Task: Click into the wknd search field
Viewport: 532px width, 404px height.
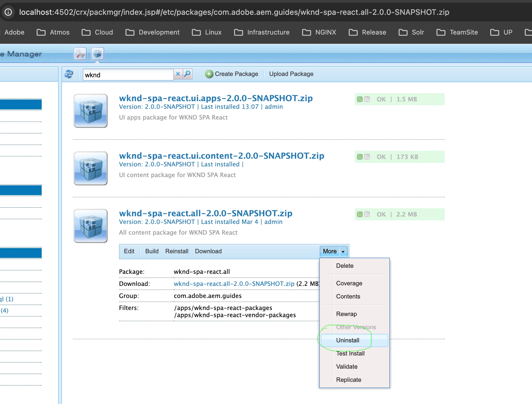Action: (x=128, y=75)
